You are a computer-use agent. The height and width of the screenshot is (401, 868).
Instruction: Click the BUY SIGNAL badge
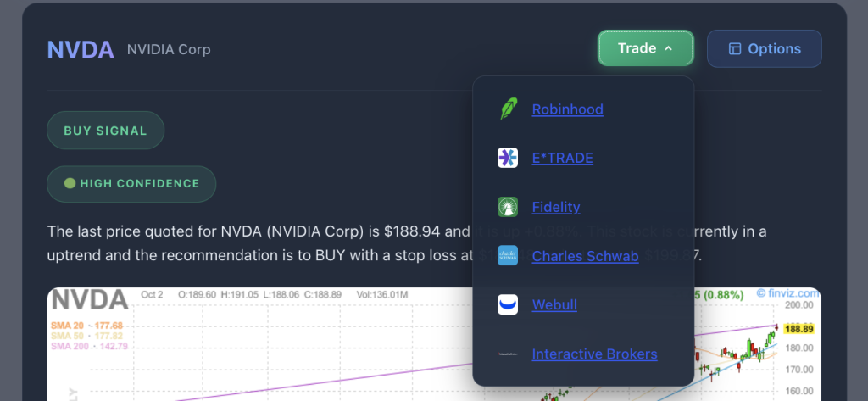click(x=105, y=131)
